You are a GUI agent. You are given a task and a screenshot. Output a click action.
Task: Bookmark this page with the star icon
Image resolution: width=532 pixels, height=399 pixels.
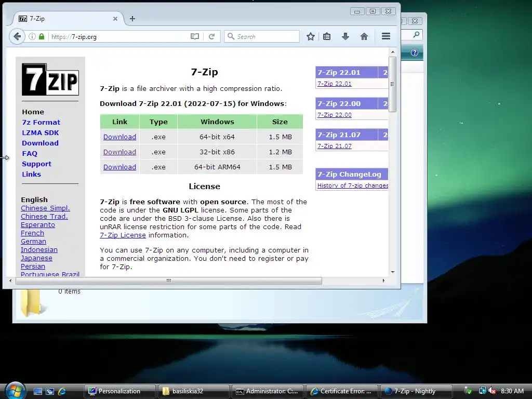(311, 36)
